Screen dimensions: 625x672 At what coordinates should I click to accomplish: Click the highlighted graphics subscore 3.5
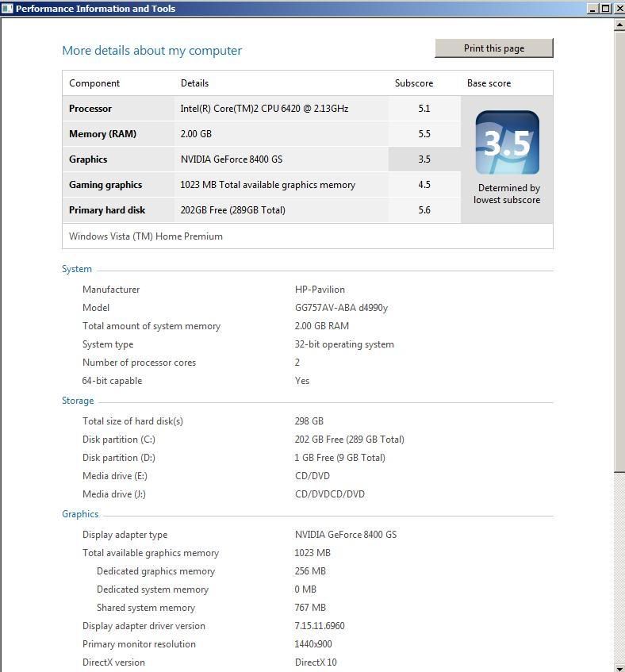pyautogui.click(x=424, y=159)
